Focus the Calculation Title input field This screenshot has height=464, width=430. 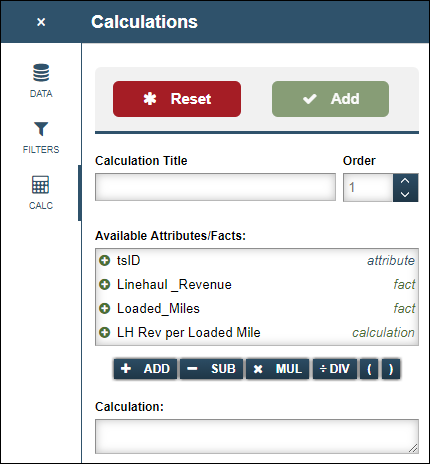215,187
